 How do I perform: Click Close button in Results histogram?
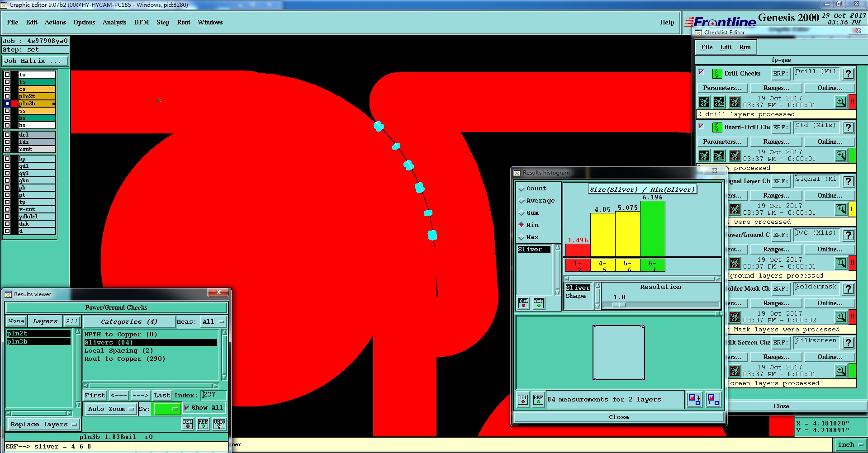click(x=618, y=417)
